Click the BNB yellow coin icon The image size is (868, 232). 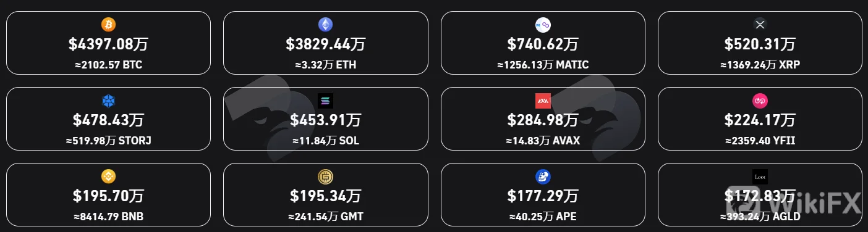[108, 176]
